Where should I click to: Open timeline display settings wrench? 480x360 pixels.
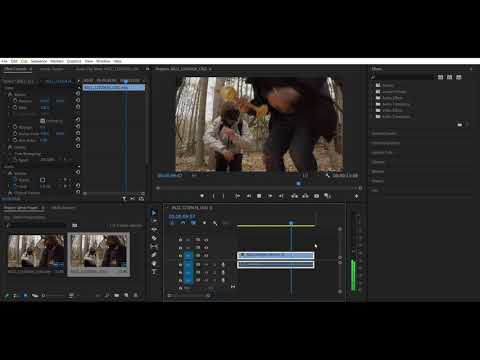(215, 223)
